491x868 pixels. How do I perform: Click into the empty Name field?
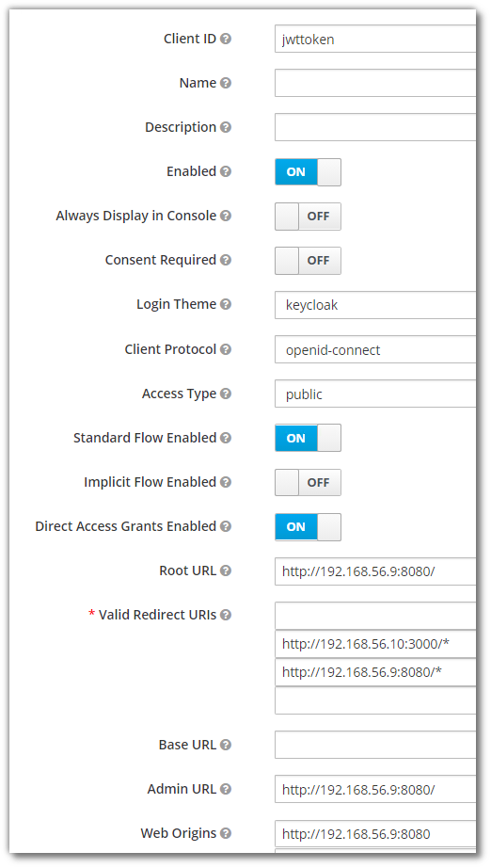click(375, 83)
